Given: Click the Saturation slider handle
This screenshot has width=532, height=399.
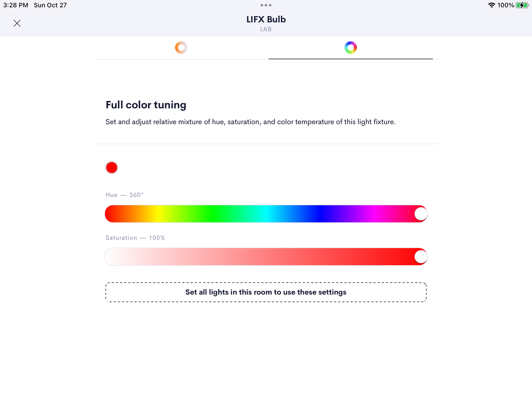Looking at the screenshot, I should 420,257.
